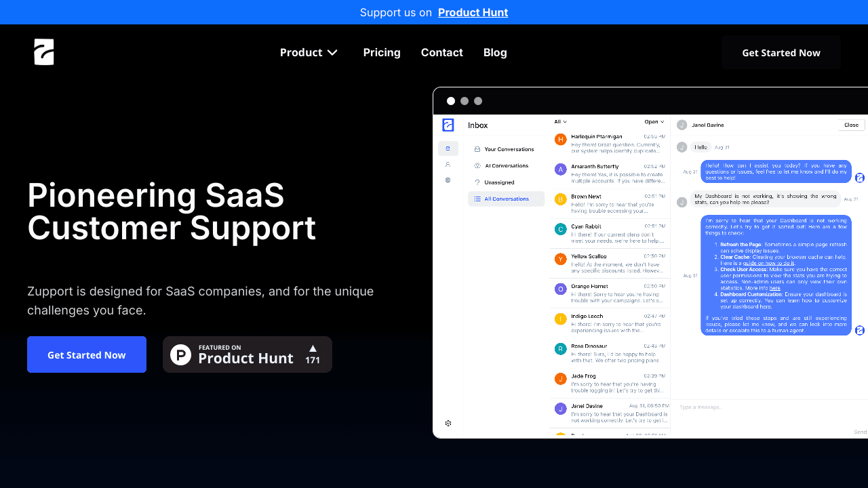Click the lock icon beside Your Conversations

[x=477, y=149]
